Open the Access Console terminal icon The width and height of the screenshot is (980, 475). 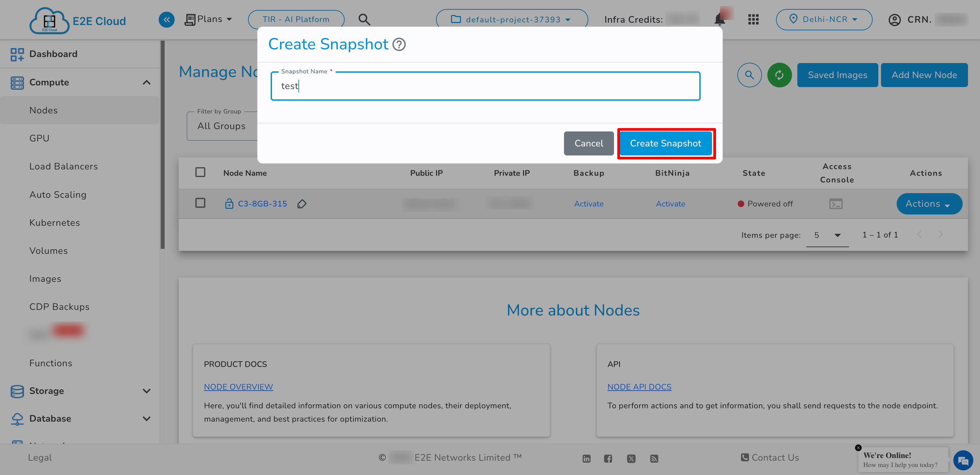(837, 204)
